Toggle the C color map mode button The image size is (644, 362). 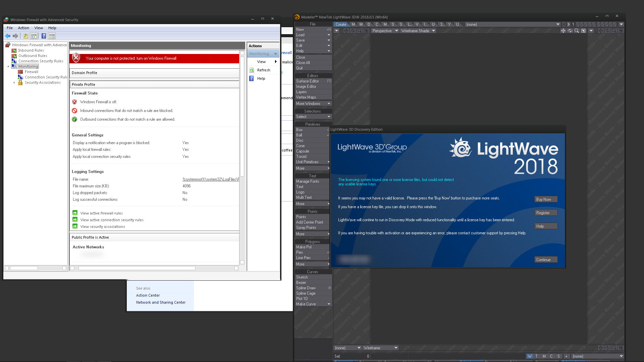551,356
